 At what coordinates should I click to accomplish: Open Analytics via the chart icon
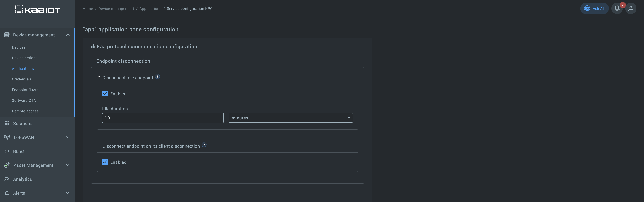coord(7,179)
